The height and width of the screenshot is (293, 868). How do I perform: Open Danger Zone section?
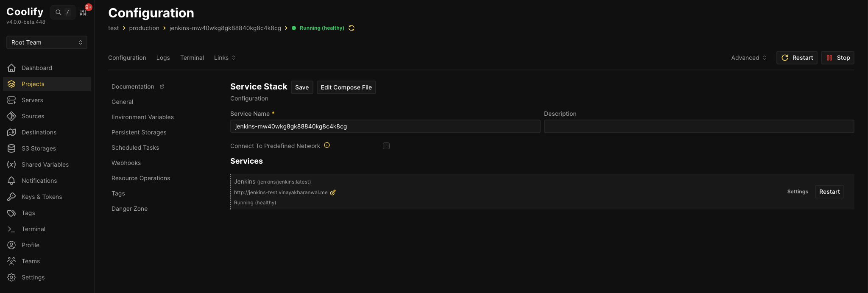130,209
